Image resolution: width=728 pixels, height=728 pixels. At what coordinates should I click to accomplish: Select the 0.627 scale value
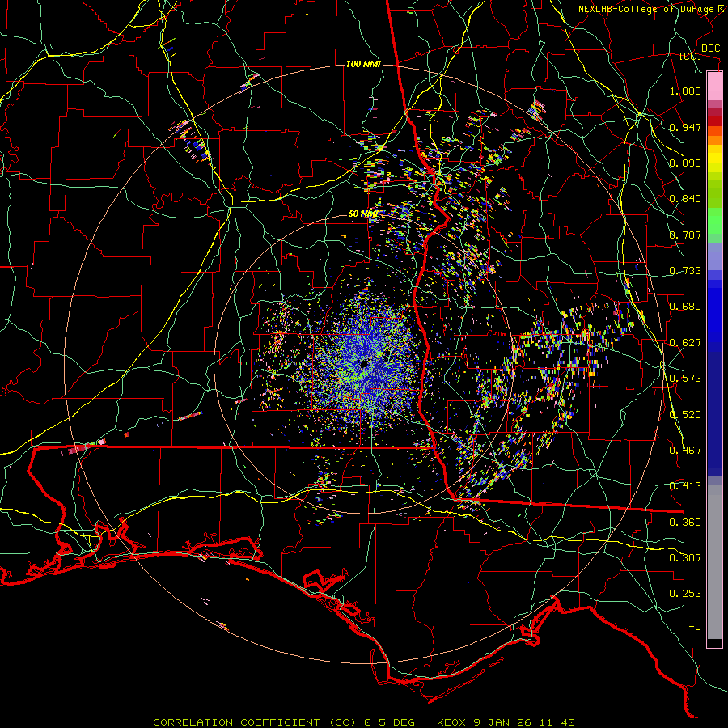click(x=685, y=343)
